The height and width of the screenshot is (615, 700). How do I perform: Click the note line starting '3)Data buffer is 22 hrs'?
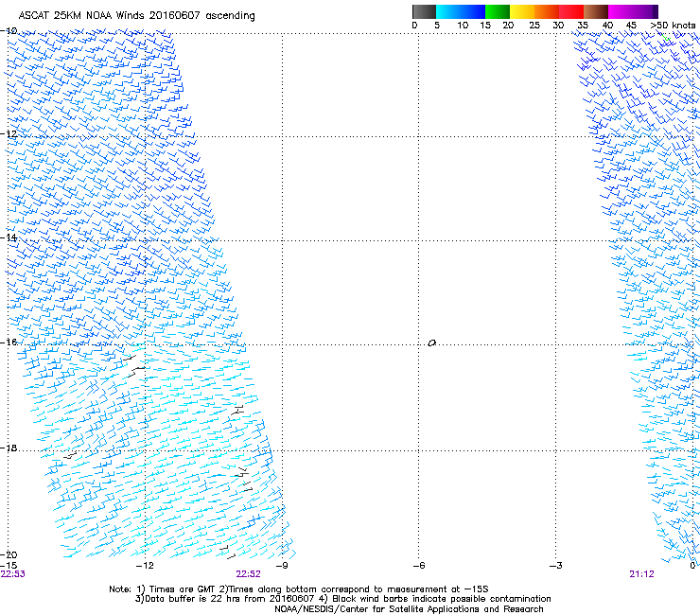tap(342, 599)
